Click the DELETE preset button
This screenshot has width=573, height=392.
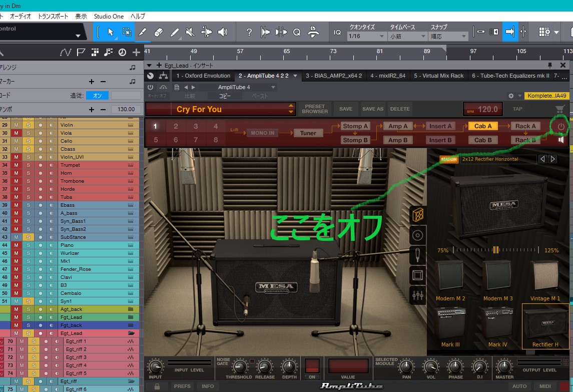point(400,109)
